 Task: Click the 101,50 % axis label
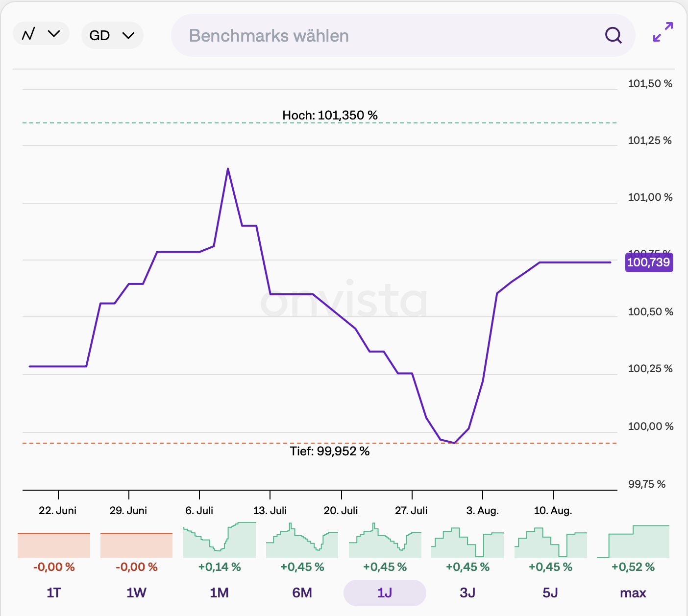coord(650,84)
